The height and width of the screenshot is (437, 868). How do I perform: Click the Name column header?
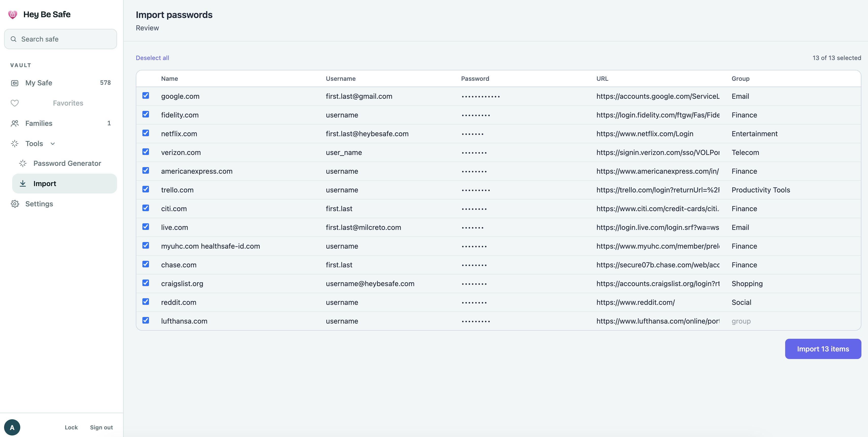point(169,78)
